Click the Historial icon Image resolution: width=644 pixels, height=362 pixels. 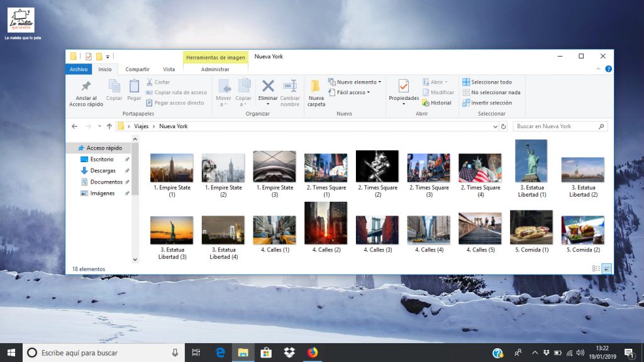[x=426, y=103]
